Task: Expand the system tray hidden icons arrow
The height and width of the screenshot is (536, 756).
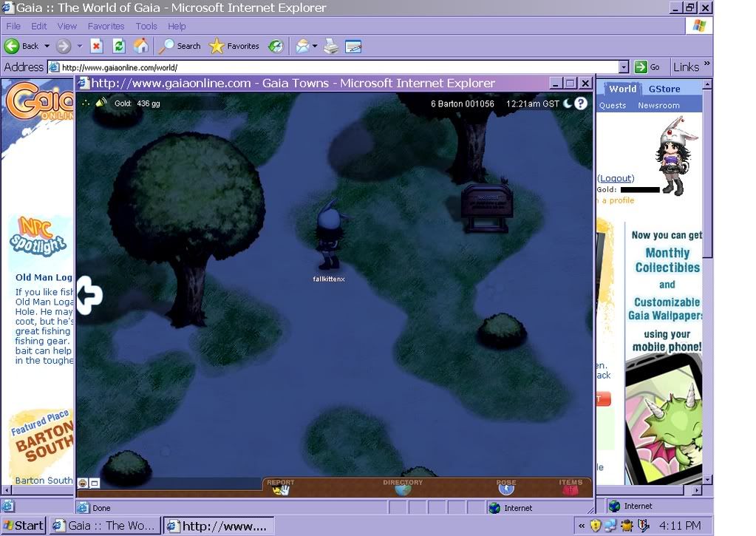Action: point(582,526)
